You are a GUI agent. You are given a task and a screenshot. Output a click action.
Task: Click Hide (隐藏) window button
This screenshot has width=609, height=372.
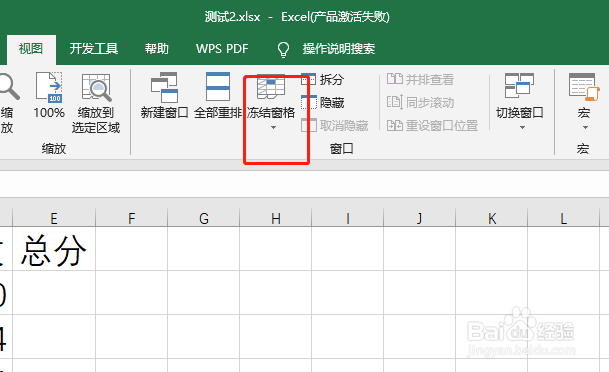pos(323,103)
